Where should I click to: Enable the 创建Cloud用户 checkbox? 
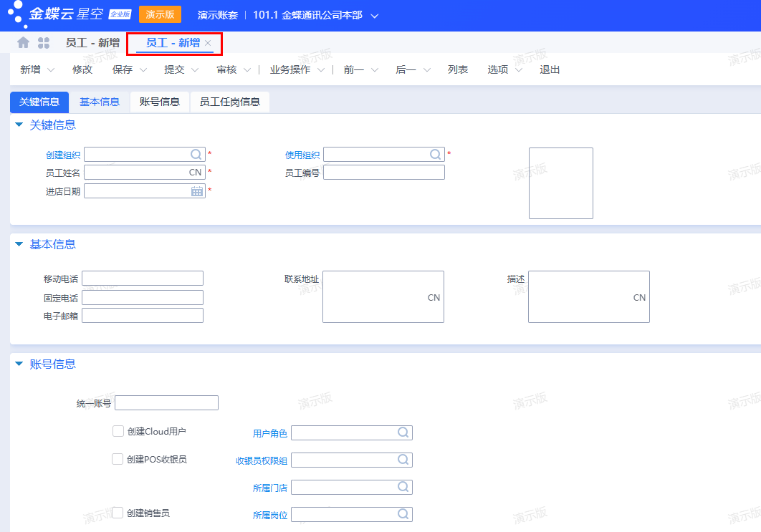(118, 430)
